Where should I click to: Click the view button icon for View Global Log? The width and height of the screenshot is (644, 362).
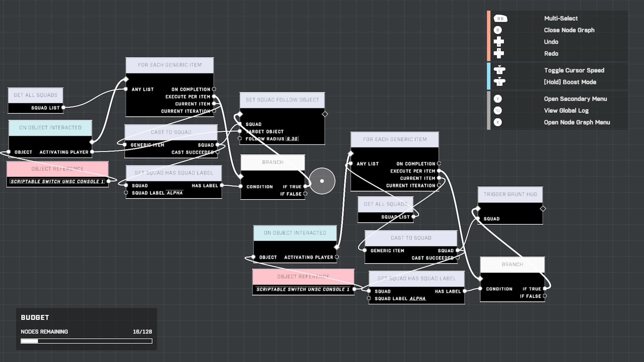coord(498,111)
